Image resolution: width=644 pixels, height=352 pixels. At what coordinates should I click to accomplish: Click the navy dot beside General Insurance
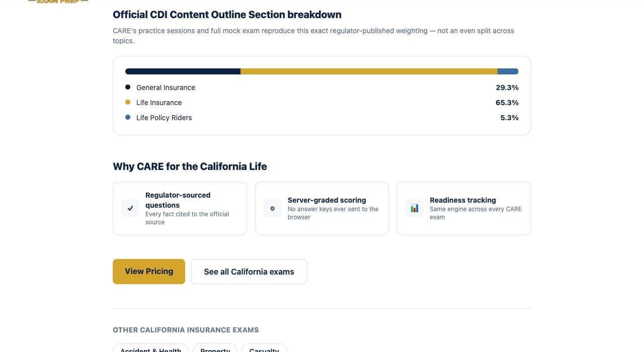click(128, 87)
